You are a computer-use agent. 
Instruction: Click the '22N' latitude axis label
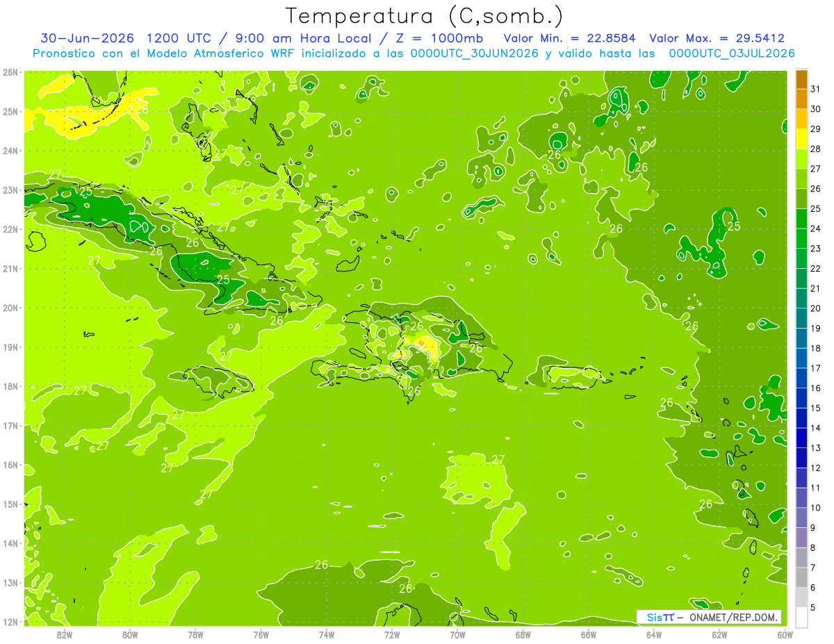[10, 229]
